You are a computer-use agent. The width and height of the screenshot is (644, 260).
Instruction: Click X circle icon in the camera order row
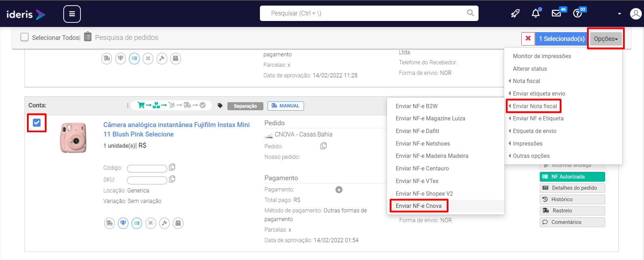pos(151,223)
